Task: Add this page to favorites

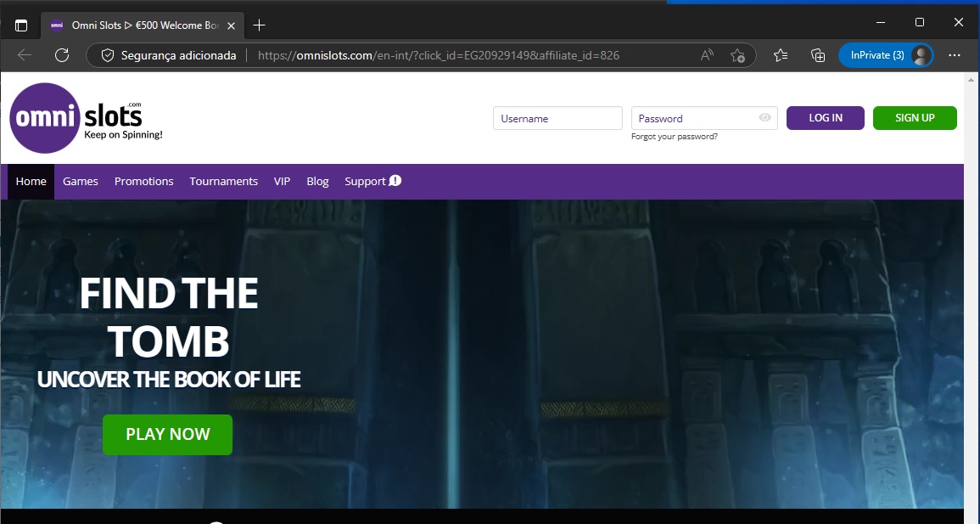Action: click(737, 55)
